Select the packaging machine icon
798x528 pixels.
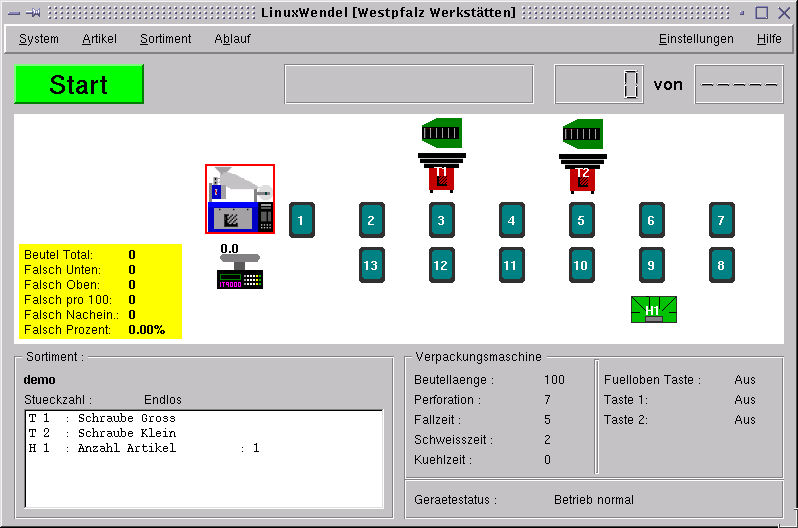tap(240, 199)
